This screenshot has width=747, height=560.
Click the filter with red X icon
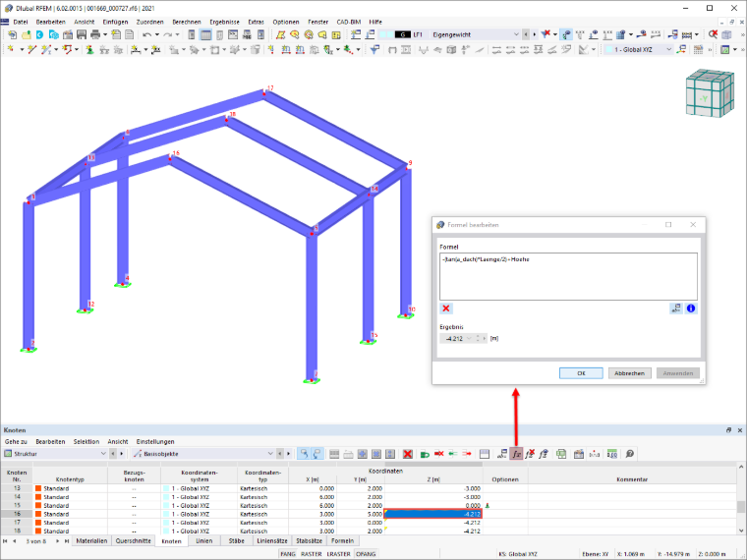546,34
